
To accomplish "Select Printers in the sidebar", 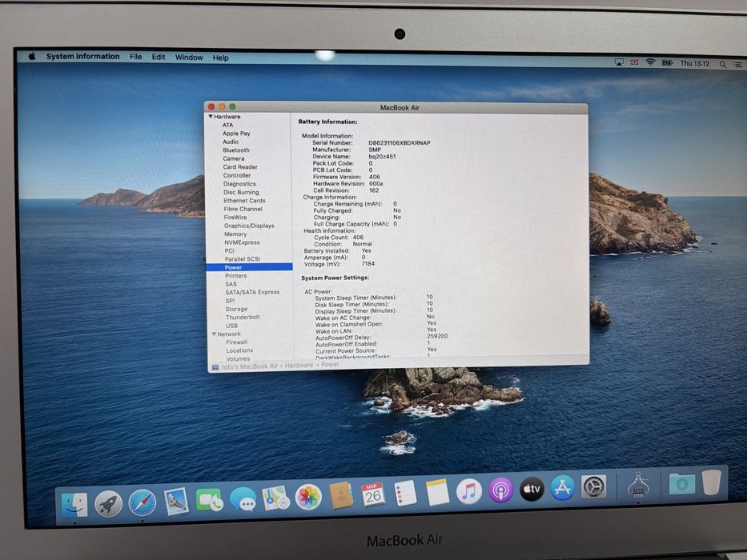I will (x=236, y=276).
